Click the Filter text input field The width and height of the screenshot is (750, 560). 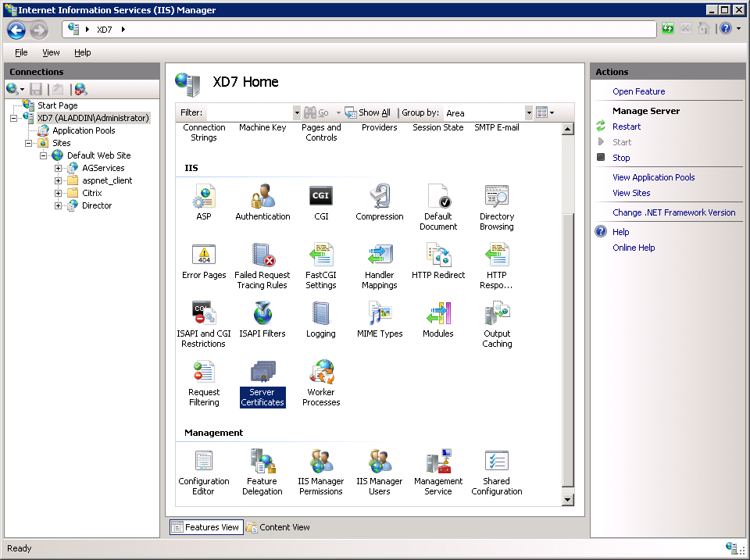[x=248, y=113]
